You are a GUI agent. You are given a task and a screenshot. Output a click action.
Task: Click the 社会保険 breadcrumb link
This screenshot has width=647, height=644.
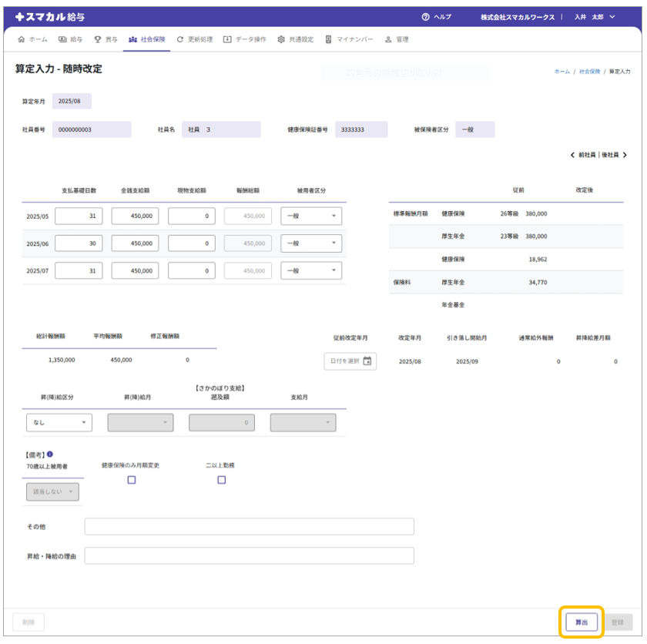(x=589, y=71)
